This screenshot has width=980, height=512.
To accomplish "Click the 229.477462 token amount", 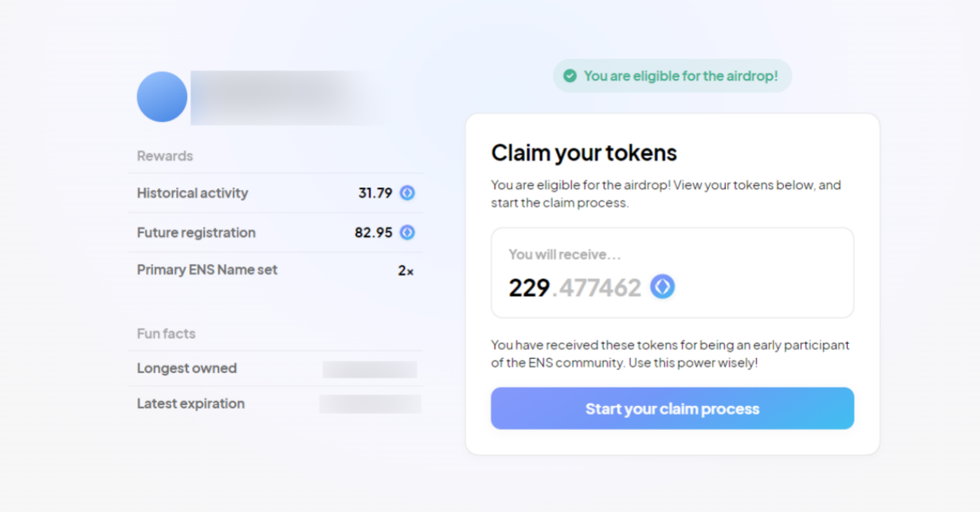I will [x=574, y=287].
